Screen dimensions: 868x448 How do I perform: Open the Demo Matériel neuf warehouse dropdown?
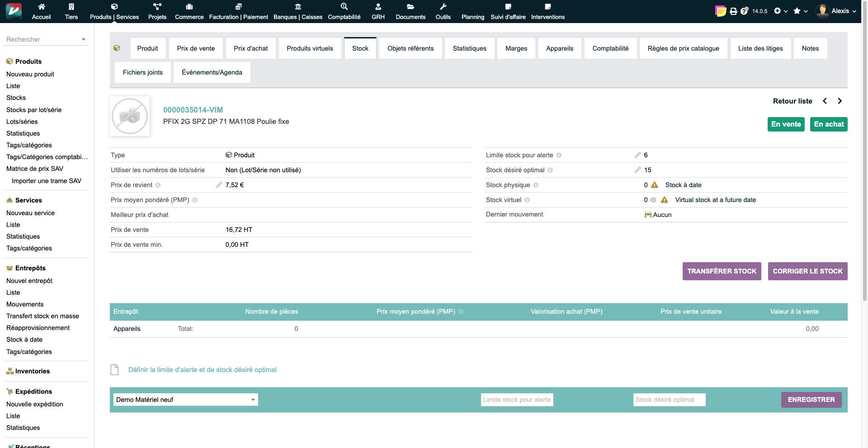[x=185, y=400]
